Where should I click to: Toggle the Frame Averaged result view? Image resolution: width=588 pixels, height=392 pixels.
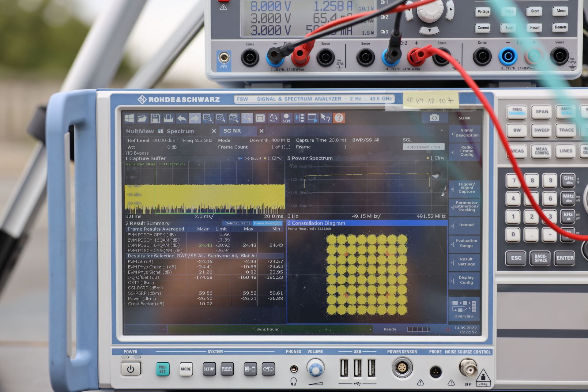(267, 223)
